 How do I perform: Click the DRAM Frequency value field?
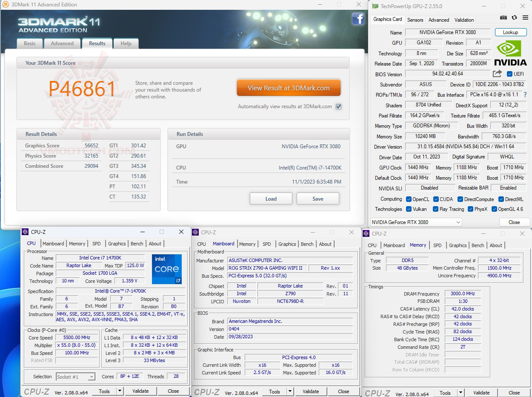pos(462,293)
